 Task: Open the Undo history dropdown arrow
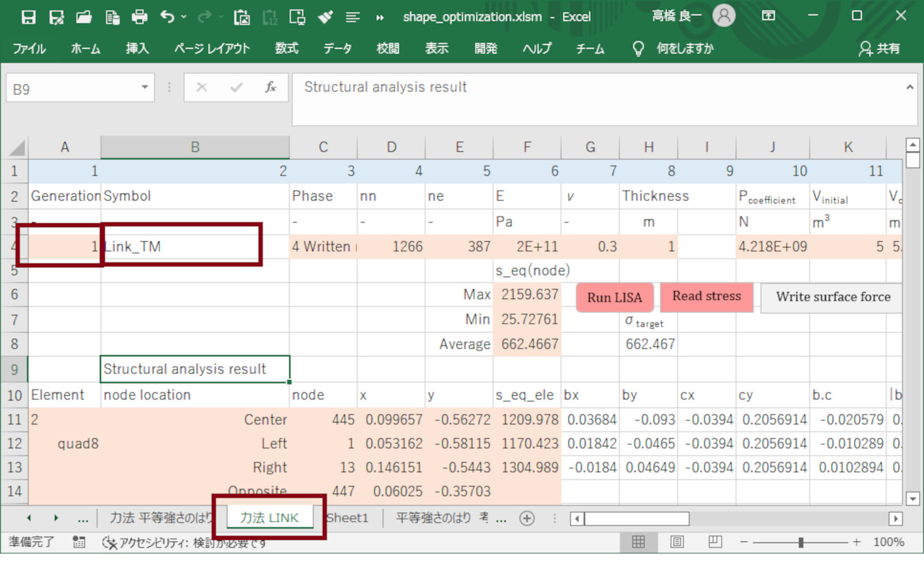coord(184,17)
